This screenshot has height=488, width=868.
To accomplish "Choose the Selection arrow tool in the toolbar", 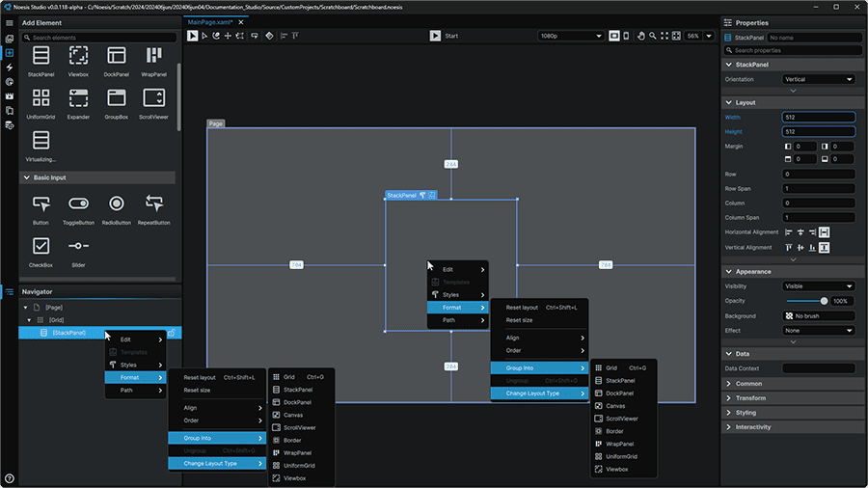I will coord(192,36).
